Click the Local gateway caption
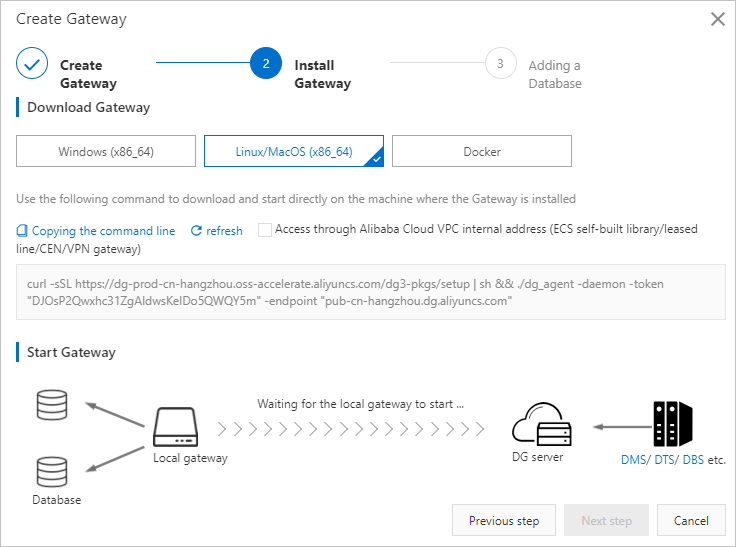This screenshot has width=736, height=547. pos(190,458)
